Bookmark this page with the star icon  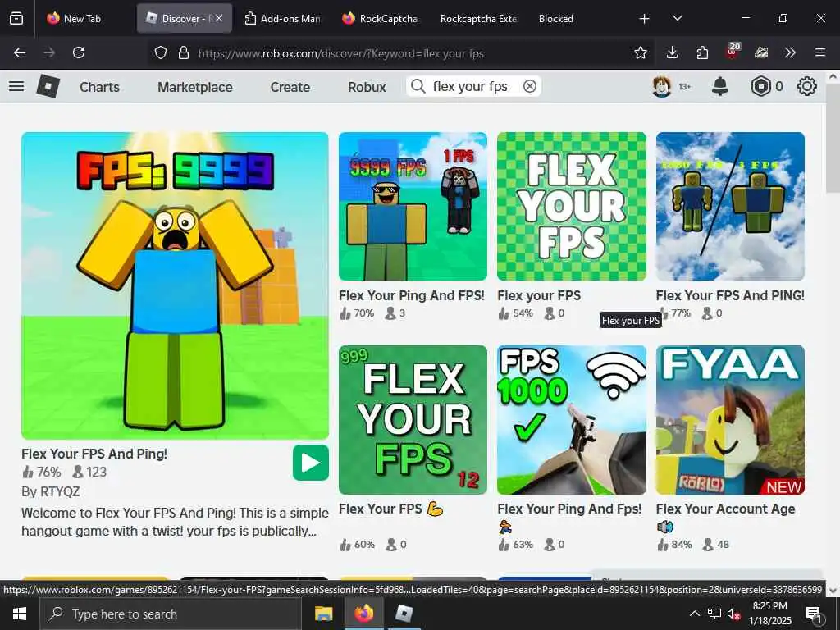(x=640, y=52)
